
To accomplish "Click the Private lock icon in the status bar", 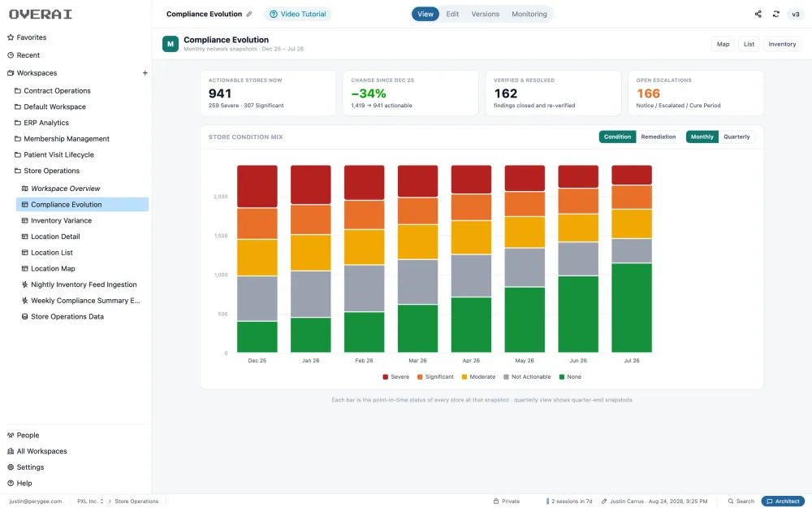I will pos(496,501).
